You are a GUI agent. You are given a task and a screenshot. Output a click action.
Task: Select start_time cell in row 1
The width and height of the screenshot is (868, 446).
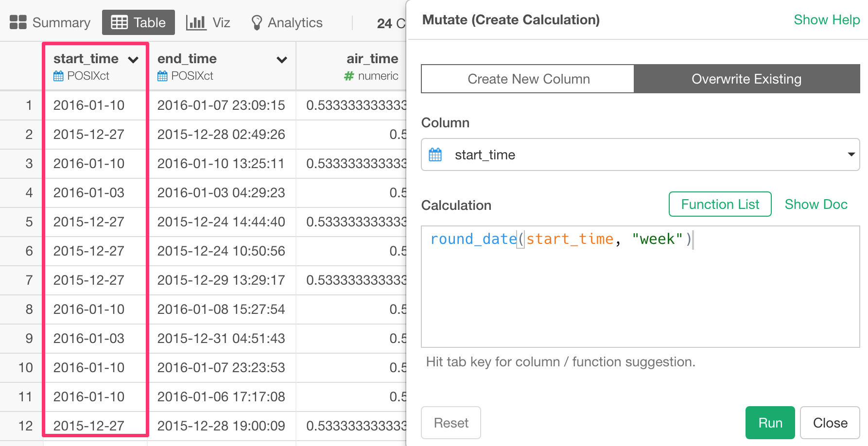(x=95, y=105)
